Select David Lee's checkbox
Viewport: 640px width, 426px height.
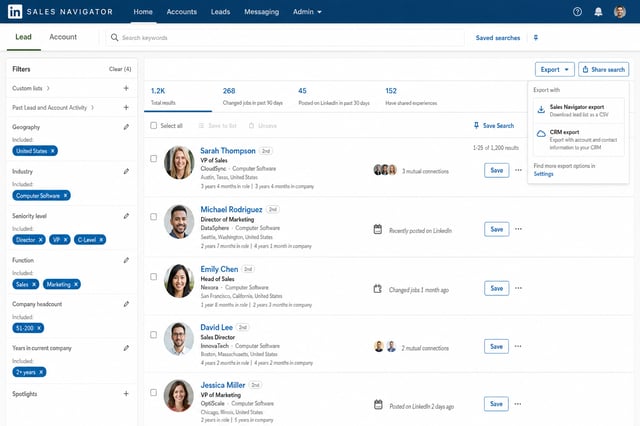pyautogui.click(x=153, y=335)
